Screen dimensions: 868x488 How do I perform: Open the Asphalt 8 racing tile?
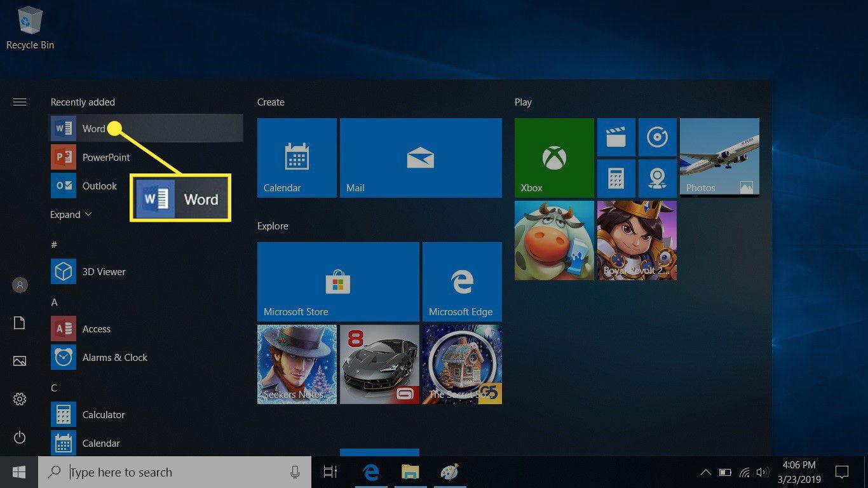[379, 364]
